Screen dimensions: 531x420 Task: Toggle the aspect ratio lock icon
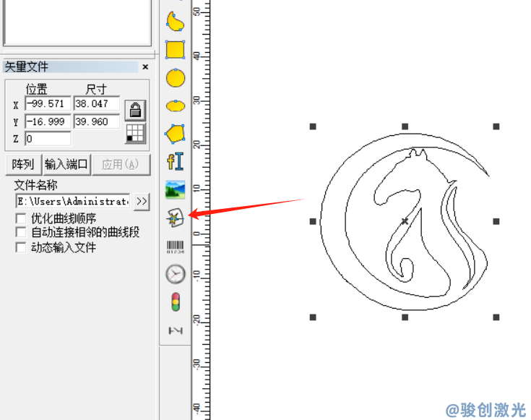pyautogui.click(x=136, y=110)
